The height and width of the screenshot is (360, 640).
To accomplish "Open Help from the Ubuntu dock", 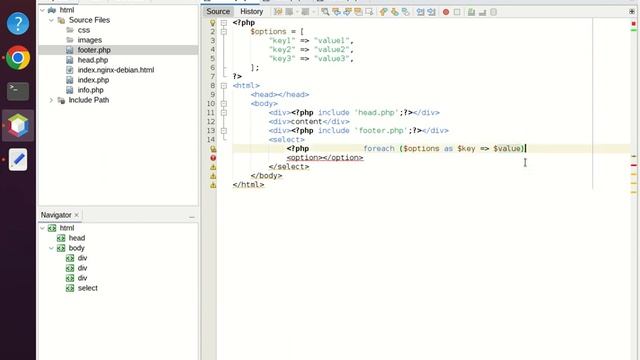I will pyautogui.click(x=18, y=23).
